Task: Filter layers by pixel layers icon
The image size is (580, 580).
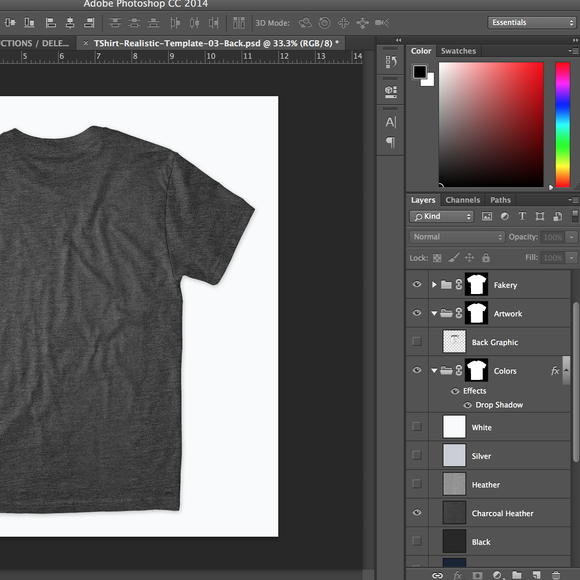Action: tap(487, 216)
